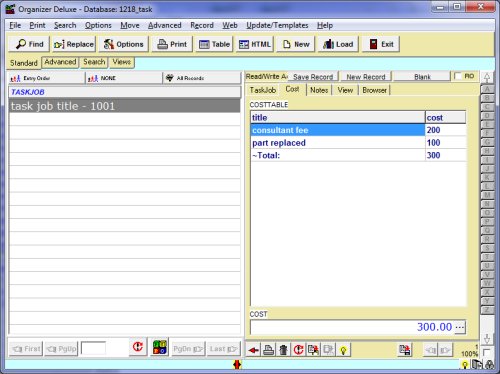Open the NONE secondary sort selector
This screenshot has height=374, width=500.
click(124, 78)
